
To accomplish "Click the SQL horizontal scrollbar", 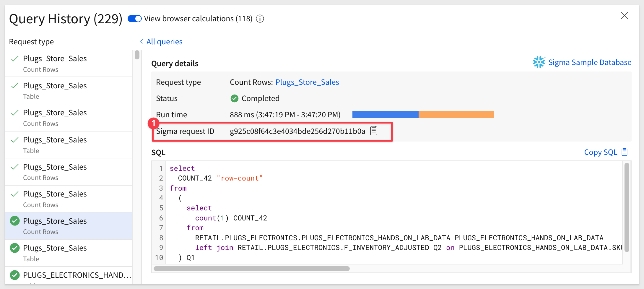I will pyautogui.click(x=251, y=269).
